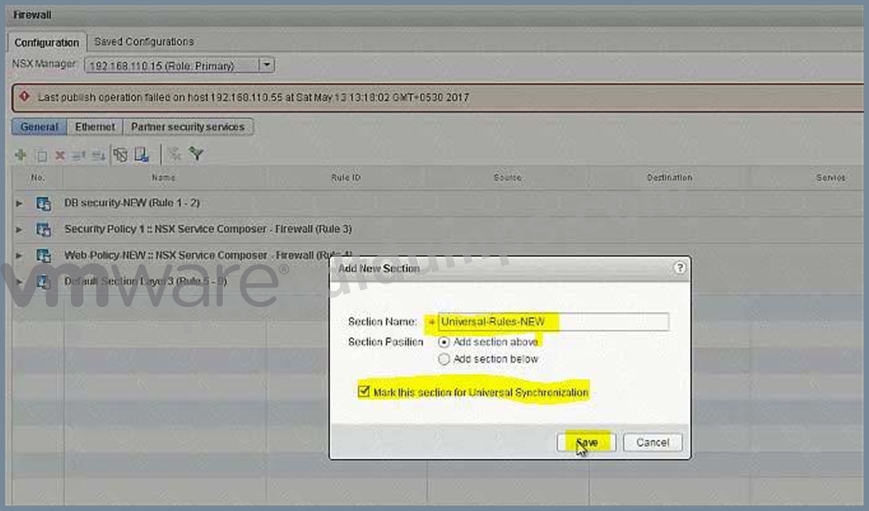Expand the DB security-NEW section

(19, 203)
